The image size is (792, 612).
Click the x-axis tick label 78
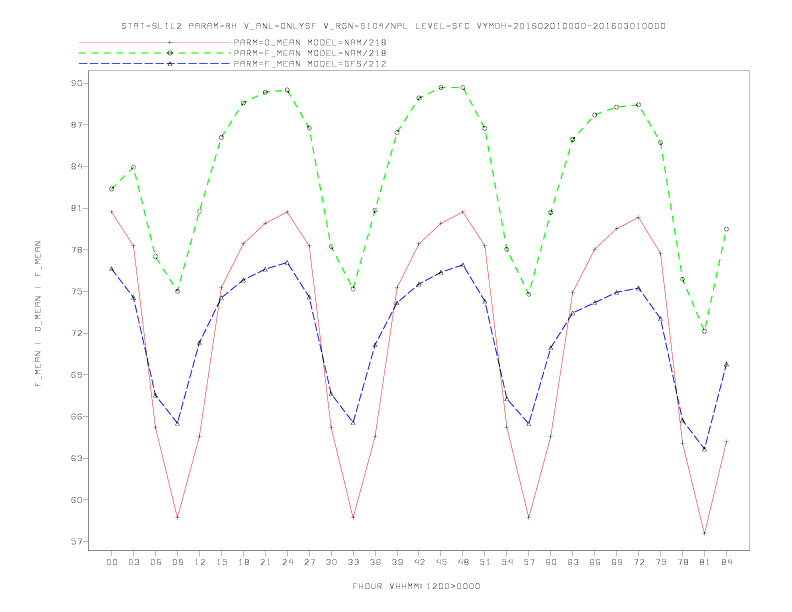(x=682, y=562)
